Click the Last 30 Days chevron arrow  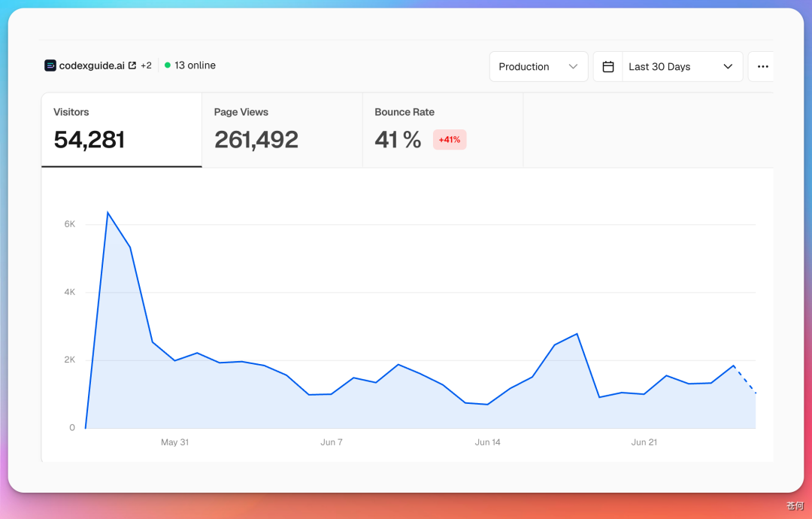click(x=728, y=66)
